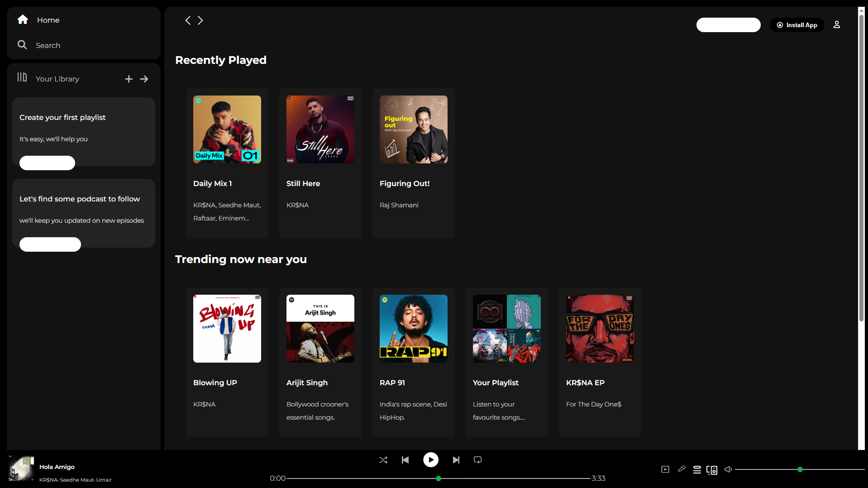Click the Bollywood crooner's essential songs description
Image resolution: width=868 pixels, height=488 pixels.
318,411
